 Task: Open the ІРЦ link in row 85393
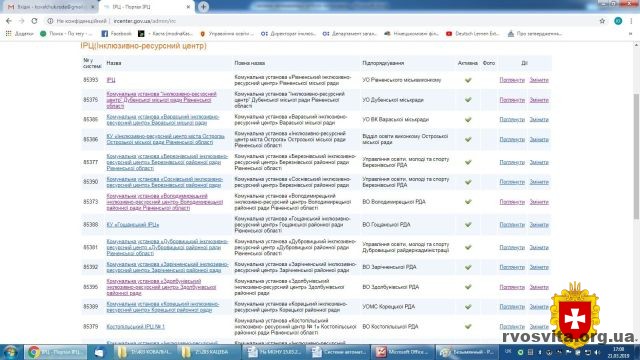point(111,80)
